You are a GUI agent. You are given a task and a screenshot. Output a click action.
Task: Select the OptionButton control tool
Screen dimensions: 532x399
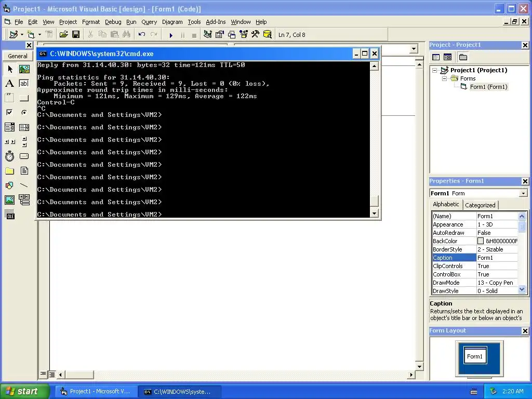[24, 112]
